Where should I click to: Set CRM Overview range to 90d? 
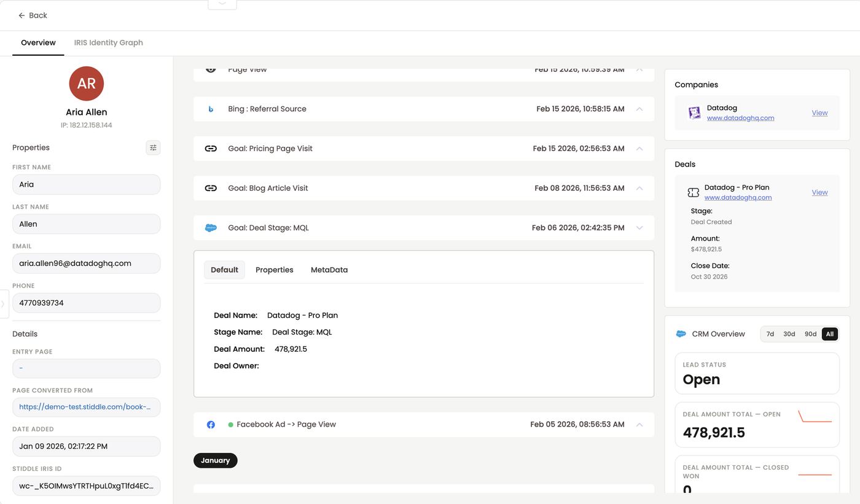tap(811, 334)
